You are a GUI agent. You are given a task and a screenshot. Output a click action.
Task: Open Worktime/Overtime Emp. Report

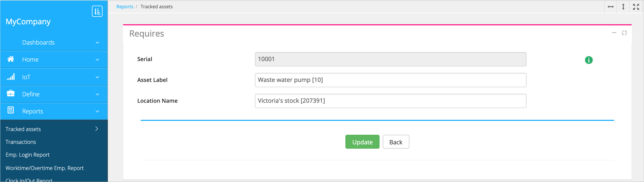click(x=45, y=168)
